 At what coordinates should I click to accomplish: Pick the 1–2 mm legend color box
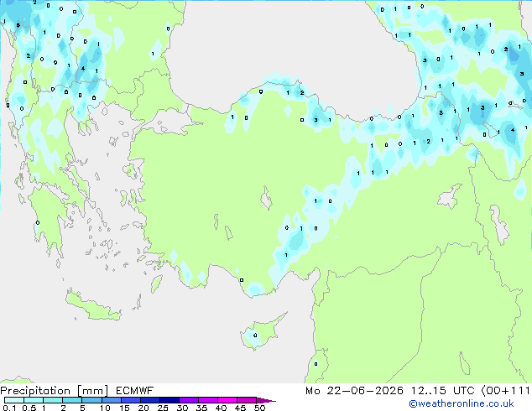click(53, 400)
